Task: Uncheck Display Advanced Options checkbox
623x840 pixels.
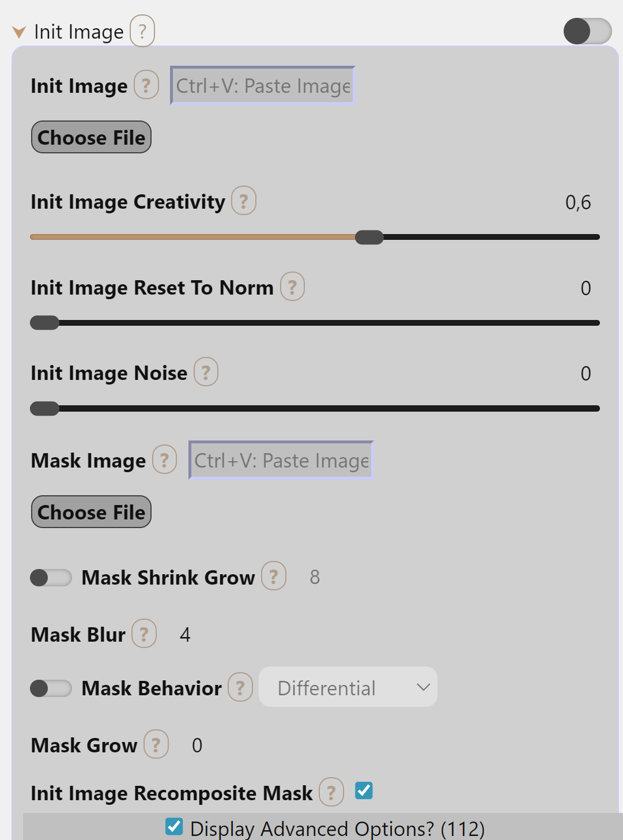Action: click(x=174, y=827)
